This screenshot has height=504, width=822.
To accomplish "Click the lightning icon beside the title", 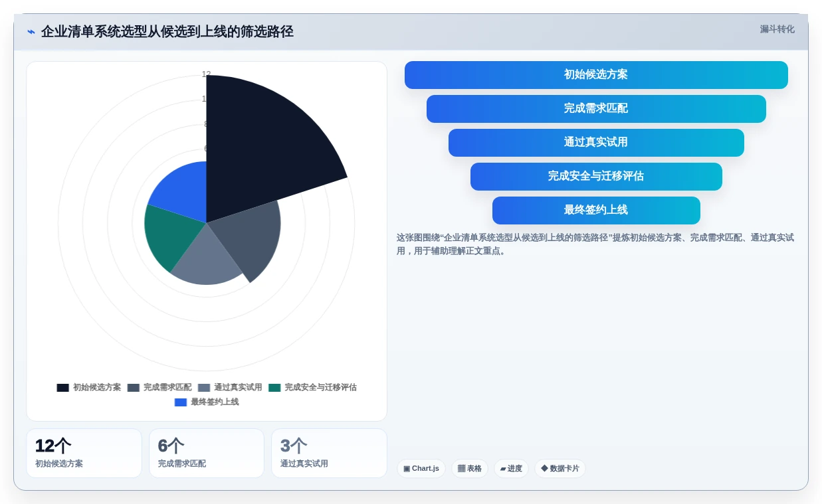I will click(31, 32).
